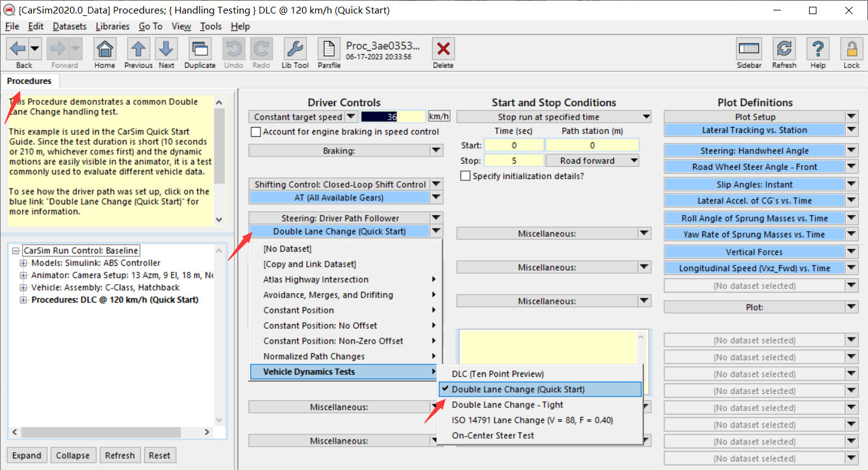Image resolution: width=868 pixels, height=470 pixels.
Task: Click the Steering: Handwheel Angle plot link
Action: tap(754, 150)
